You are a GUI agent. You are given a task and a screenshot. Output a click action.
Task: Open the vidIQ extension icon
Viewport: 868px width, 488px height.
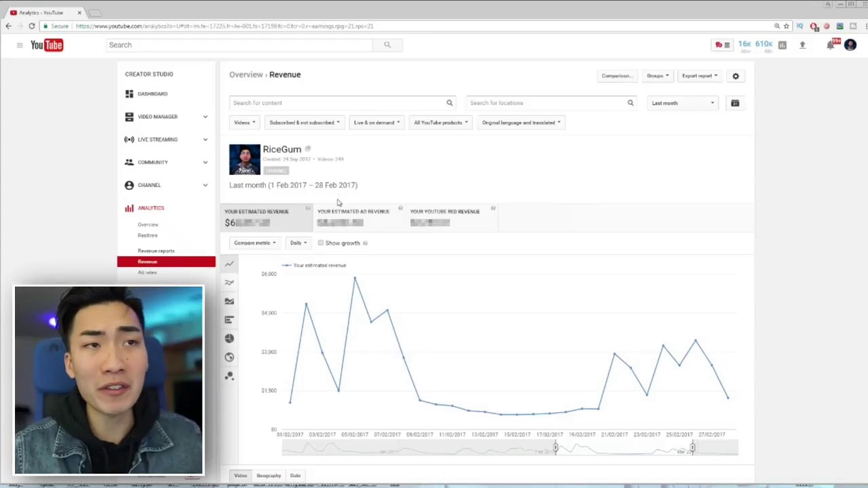pos(800,26)
